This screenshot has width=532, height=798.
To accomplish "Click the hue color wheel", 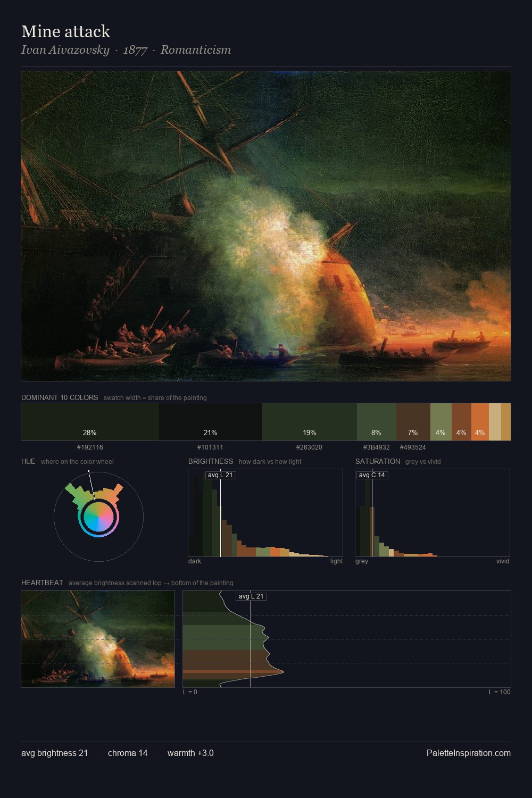I will [x=98, y=517].
